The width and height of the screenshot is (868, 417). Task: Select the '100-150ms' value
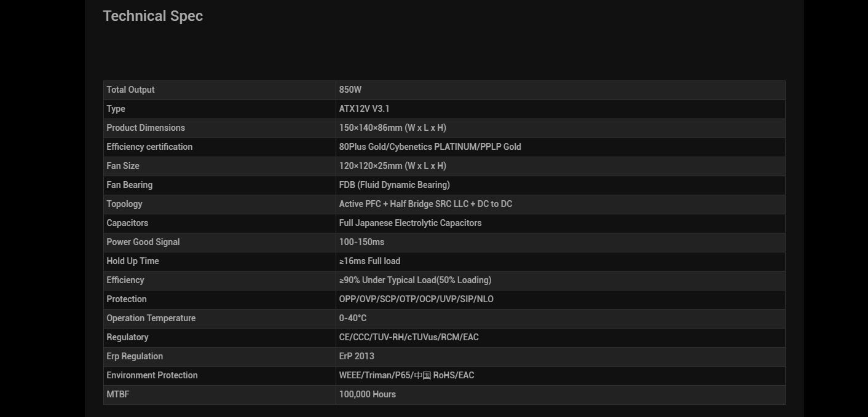[x=362, y=242]
